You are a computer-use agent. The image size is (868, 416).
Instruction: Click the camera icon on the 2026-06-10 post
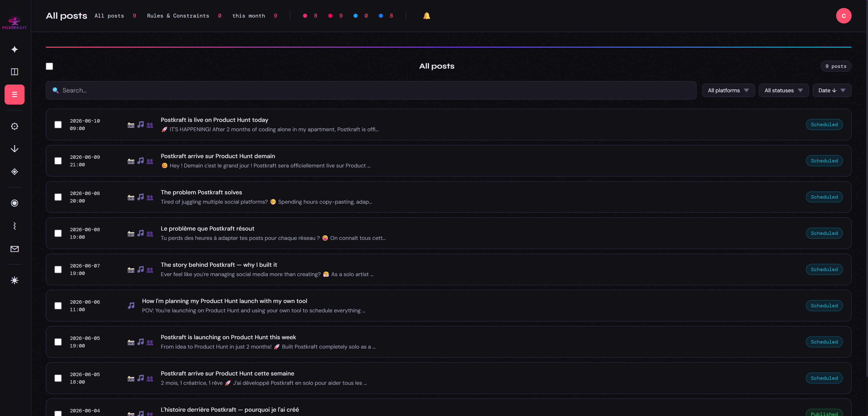[x=131, y=125]
